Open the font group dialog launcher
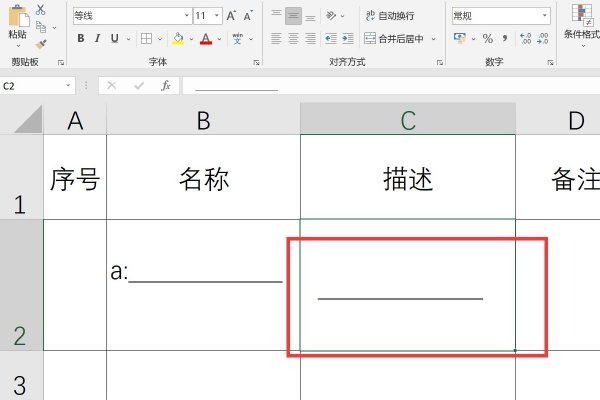This screenshot has width=600, height=400. (256, 62)
